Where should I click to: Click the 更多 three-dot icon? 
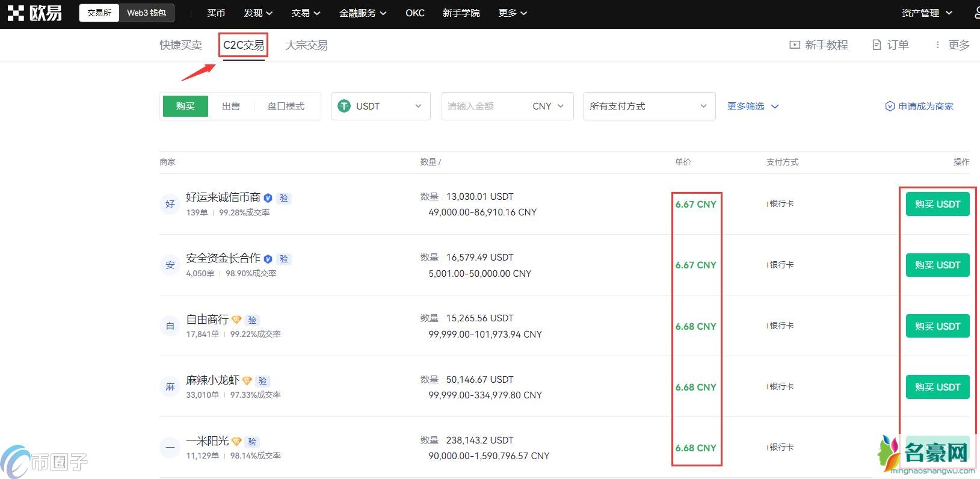click(937, 45)
